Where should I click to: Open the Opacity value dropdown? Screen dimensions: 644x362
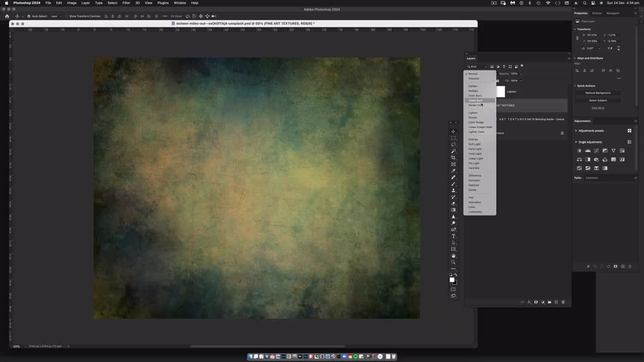point(521,74)
